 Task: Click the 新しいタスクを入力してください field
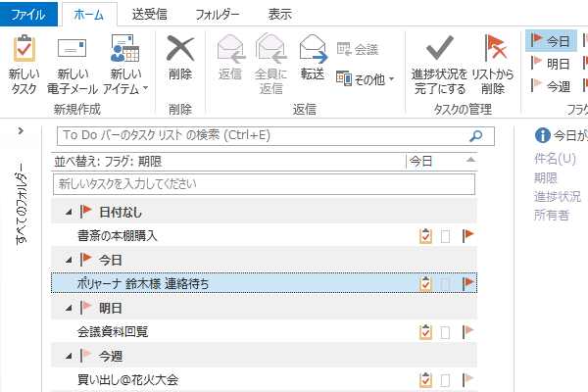tap(264, 184)
